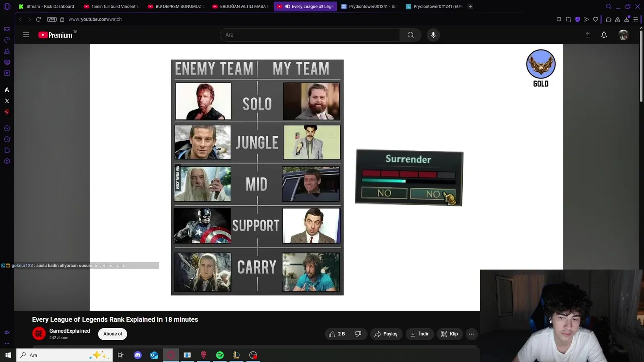Open GamedExplained channel avatar
644x362 pixels.
[39, 334]
